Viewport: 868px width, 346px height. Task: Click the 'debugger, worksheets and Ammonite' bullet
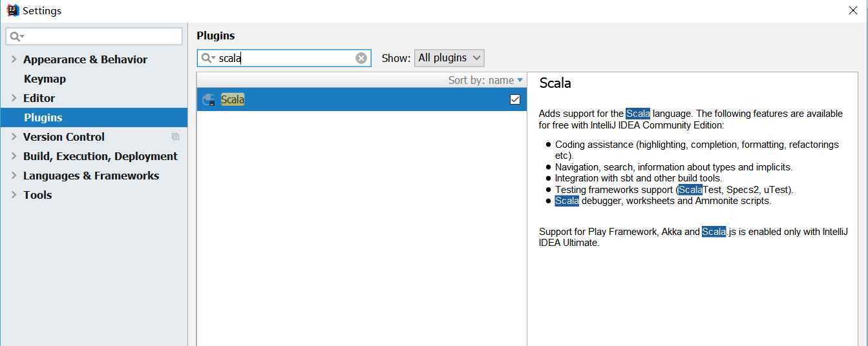coord(663,201)
